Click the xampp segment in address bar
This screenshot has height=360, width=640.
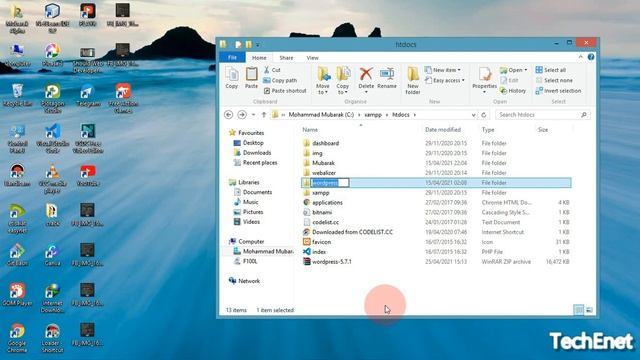(x=373, y=115)
